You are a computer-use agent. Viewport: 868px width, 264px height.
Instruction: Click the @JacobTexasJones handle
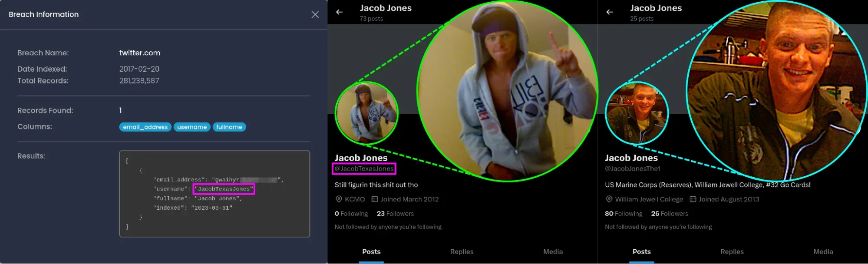coord(364,168)
